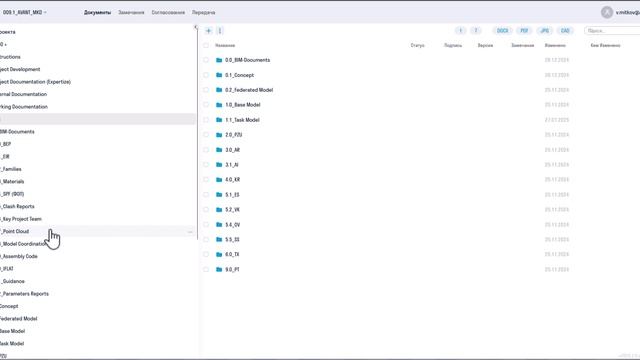Click the 5.1_ES folder icon
Screen dimensions: 640x360
[219, 195]
